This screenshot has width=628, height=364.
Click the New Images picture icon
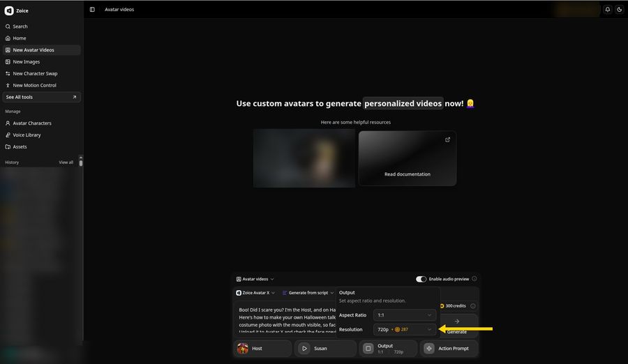[x=8, y=61]
